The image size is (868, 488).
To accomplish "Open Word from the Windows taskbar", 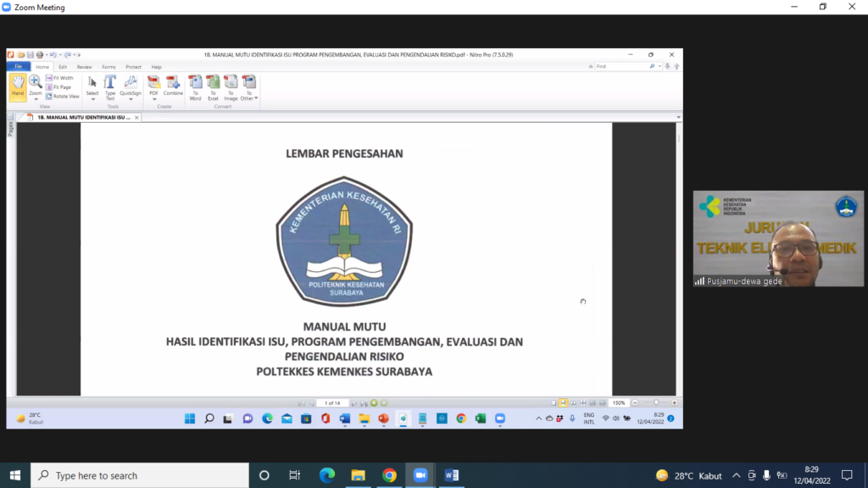I will (451, 475).
